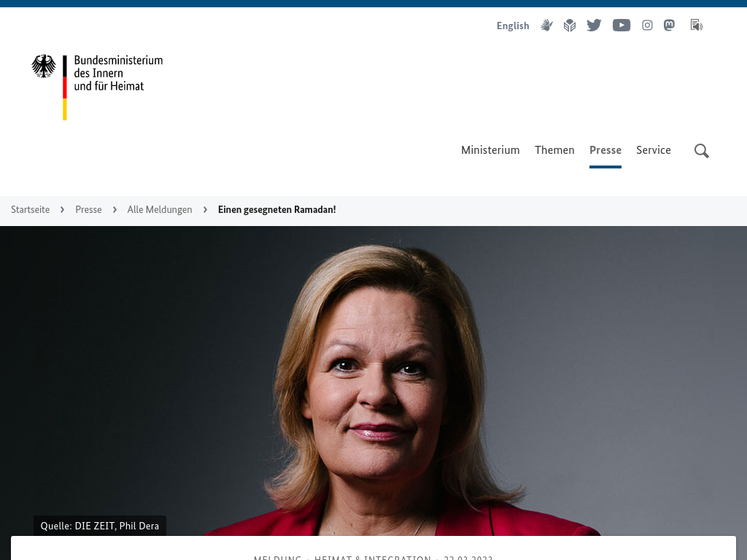Open the Themen menu
The image size is (747, 560).
tap(554, 150)
